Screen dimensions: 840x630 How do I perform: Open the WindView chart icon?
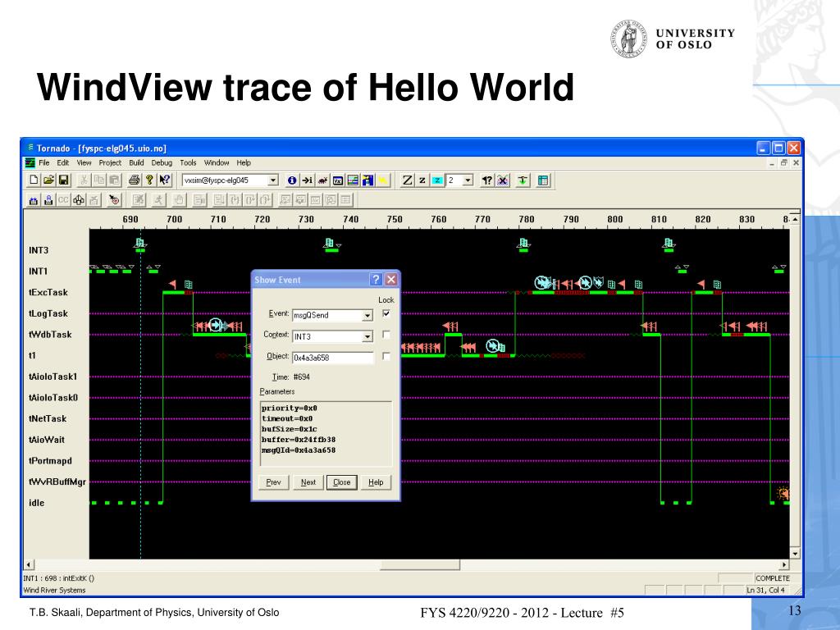353,180
